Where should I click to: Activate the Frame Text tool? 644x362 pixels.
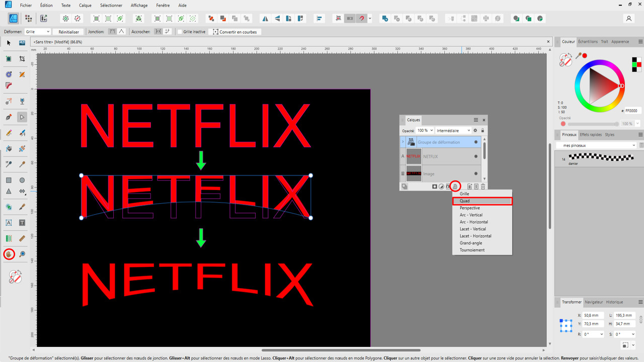point(22,223)
